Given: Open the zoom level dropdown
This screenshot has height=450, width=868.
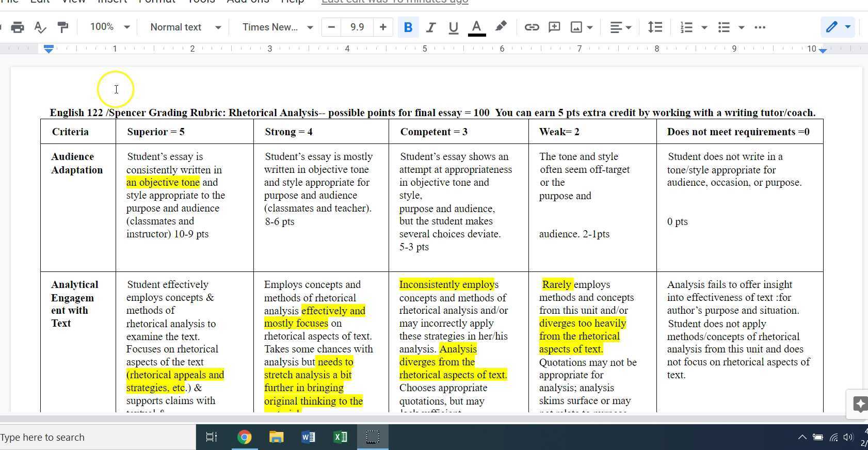Looking at the screenshot, I should [x=109, y=27].
